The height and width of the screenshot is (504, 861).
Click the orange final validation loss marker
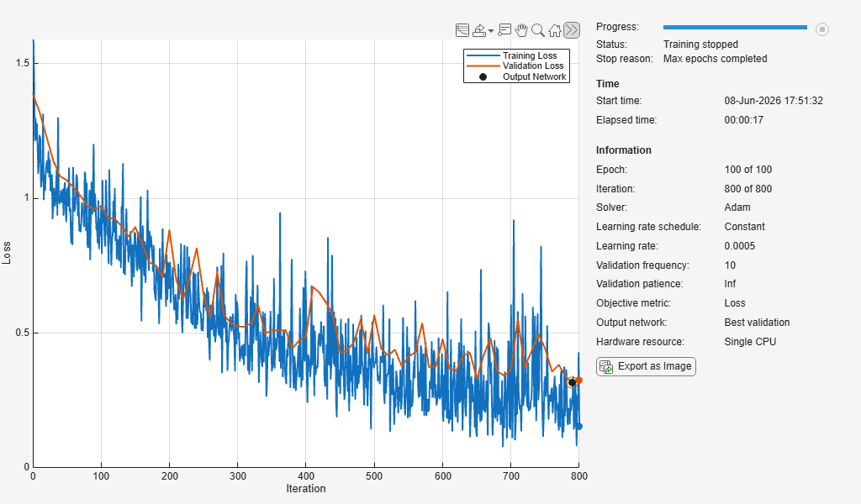click(578, 380)
